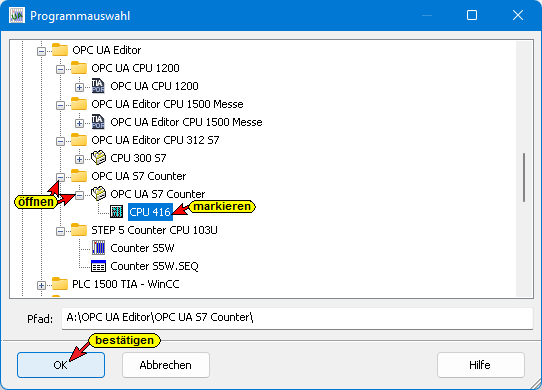The height and width of the screenshot is (390, 542).
Task: Expand the PLC 1500 TIA - WinCC folder
Action: 41,285
